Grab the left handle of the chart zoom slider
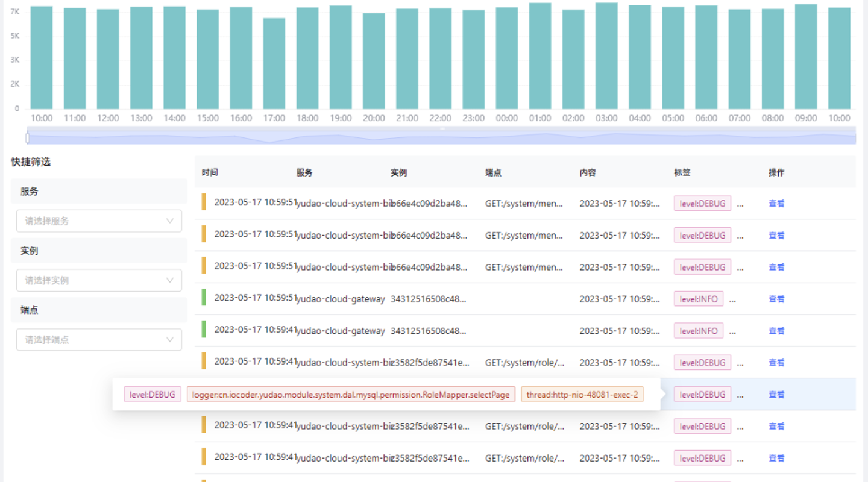 tap(28, 138)
